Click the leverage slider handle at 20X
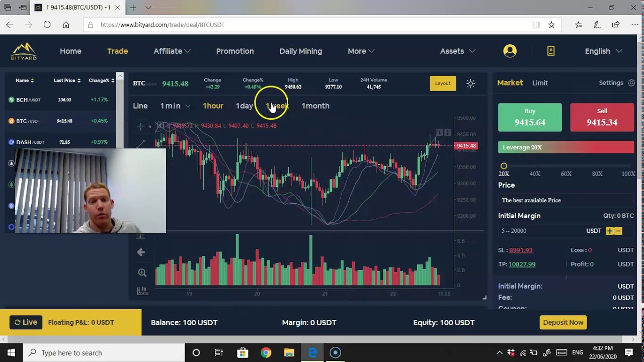 (x=504, y=166)
